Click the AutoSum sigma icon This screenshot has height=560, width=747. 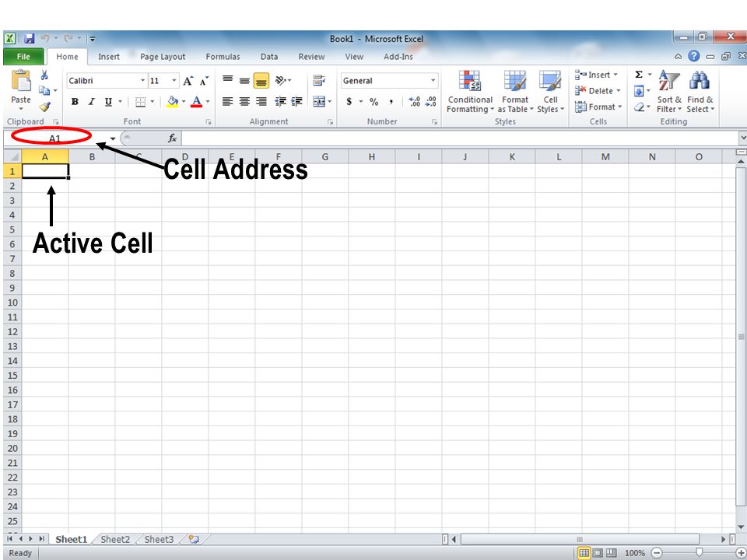[x=639, y=75]
